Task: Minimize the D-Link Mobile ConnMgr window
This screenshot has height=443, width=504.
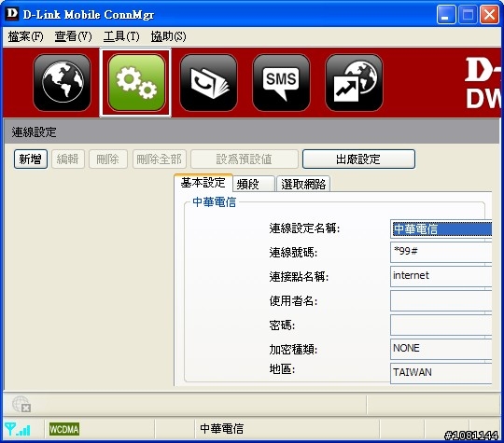Action: click(x=446, y=15)
